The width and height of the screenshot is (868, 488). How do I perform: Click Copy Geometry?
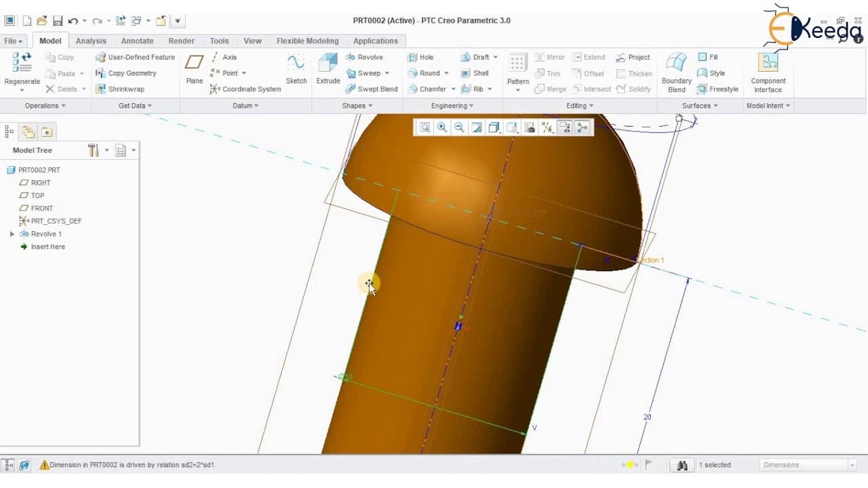click(125, 73)
